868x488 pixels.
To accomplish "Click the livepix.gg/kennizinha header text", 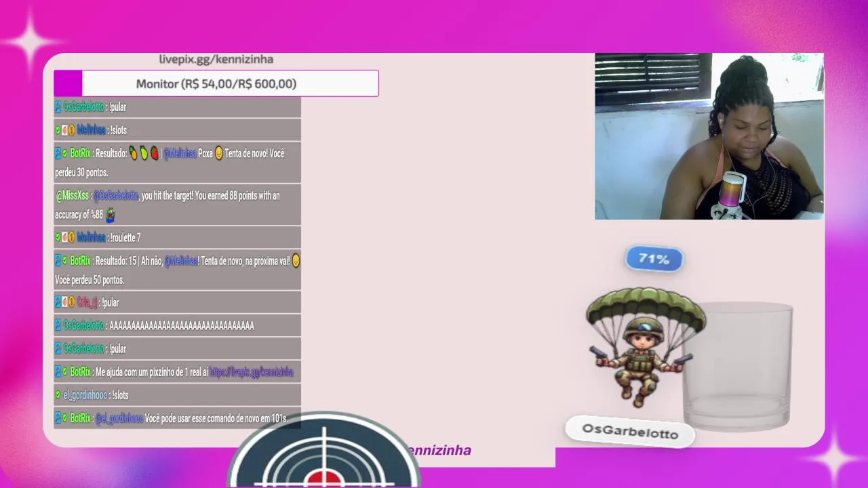I will 216,59.
